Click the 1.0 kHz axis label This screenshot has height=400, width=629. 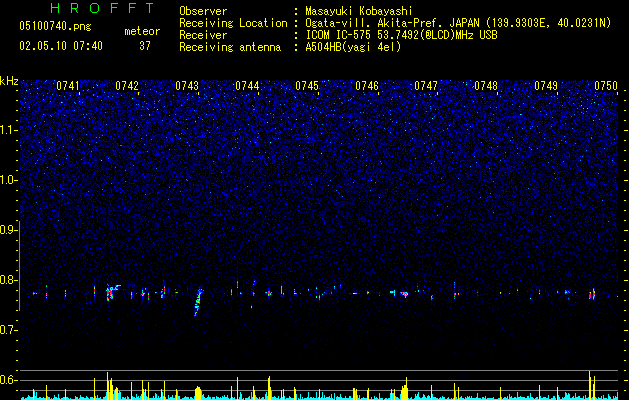(8, 180)
